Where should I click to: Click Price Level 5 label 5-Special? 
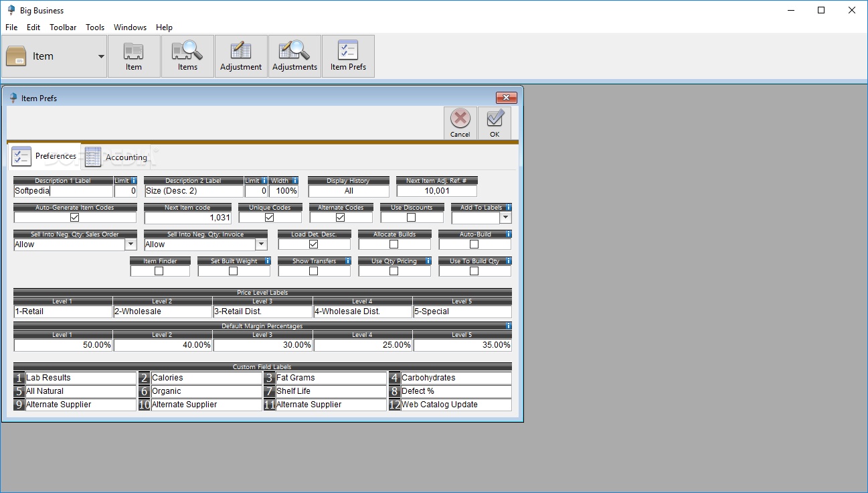click(x=462, y=311)
